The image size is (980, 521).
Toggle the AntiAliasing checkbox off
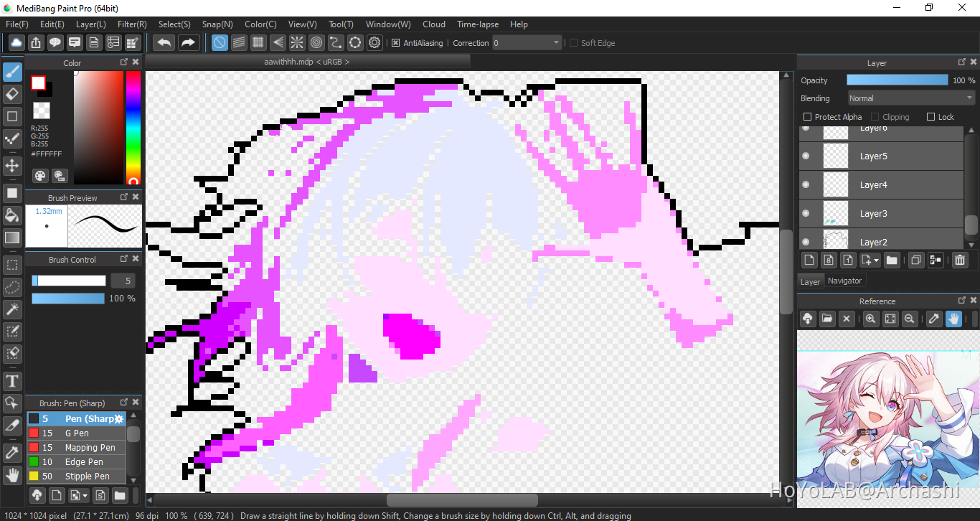[x=396, y=42]
